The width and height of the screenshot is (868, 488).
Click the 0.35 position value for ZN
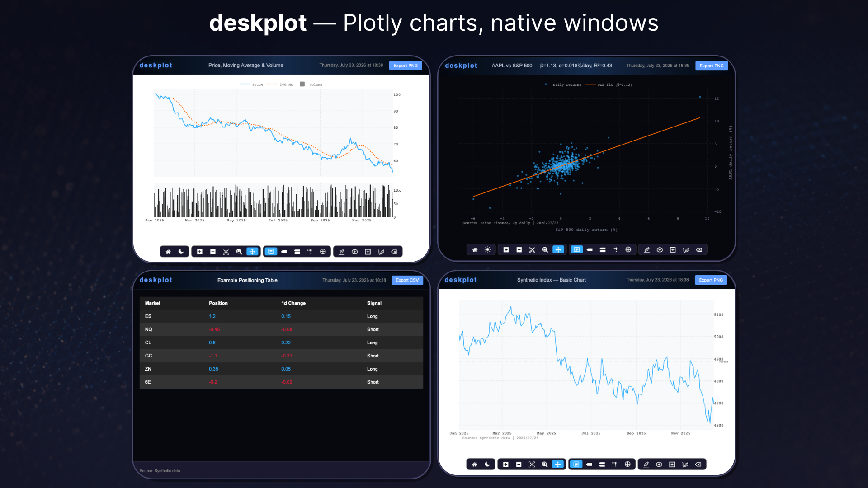213,369
